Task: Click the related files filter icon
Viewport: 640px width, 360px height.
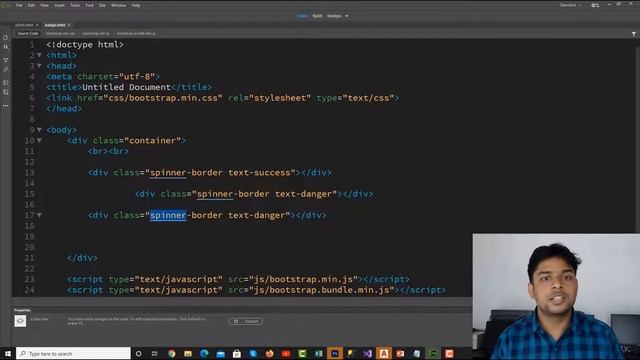Action: tap(633, 34)
